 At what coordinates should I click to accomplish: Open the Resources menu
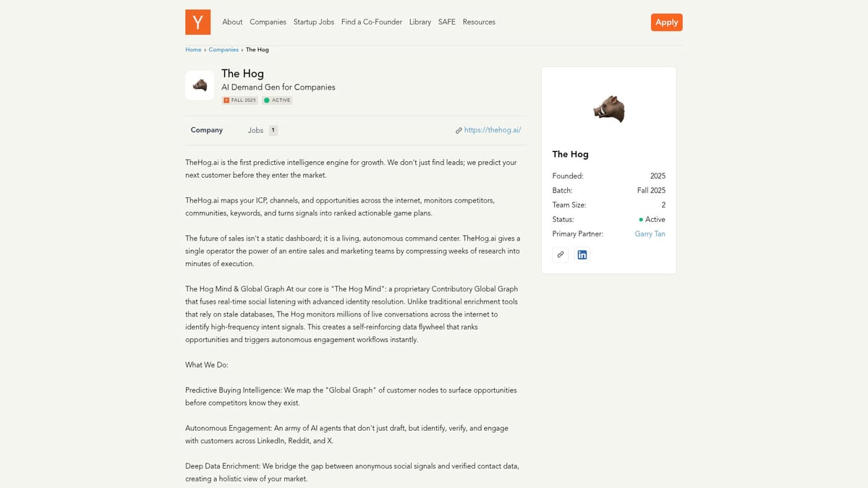tap(479, 22)
